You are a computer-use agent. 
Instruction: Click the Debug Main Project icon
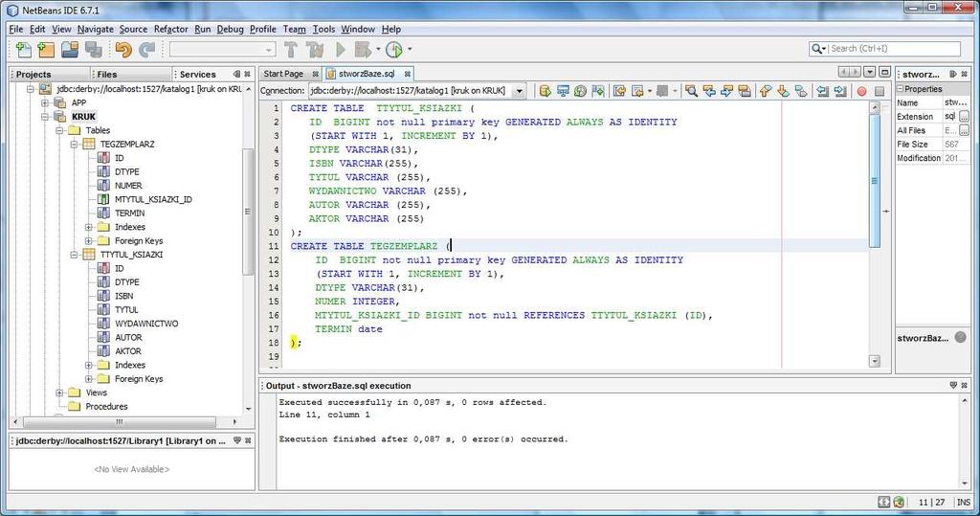[363, 50]
